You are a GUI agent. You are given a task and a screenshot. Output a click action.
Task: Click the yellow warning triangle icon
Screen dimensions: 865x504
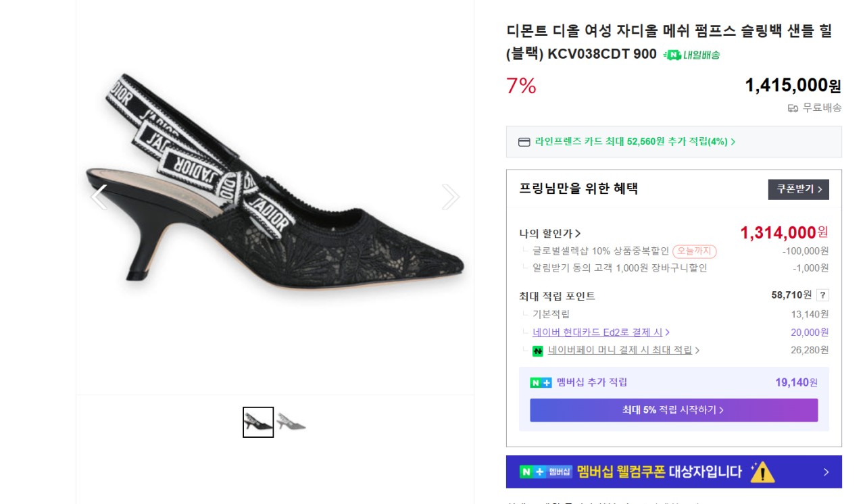coord(762,472)
